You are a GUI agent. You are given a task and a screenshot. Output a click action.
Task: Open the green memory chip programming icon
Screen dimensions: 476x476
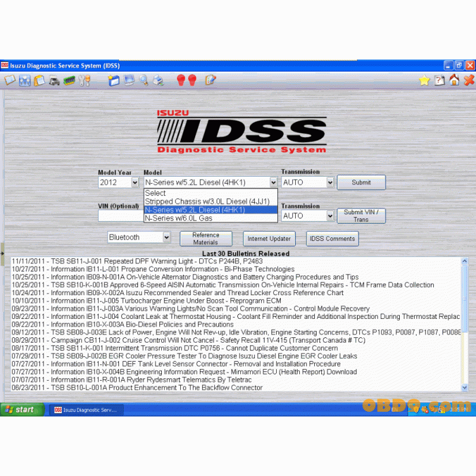(x=69, y=81)
